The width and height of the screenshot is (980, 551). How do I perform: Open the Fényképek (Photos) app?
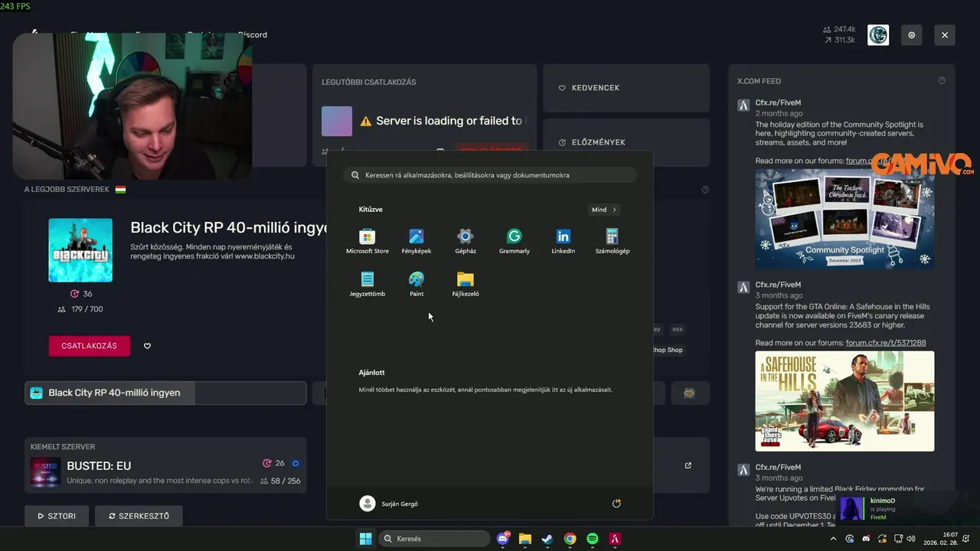pyautogui.click(x=416, y=241)
